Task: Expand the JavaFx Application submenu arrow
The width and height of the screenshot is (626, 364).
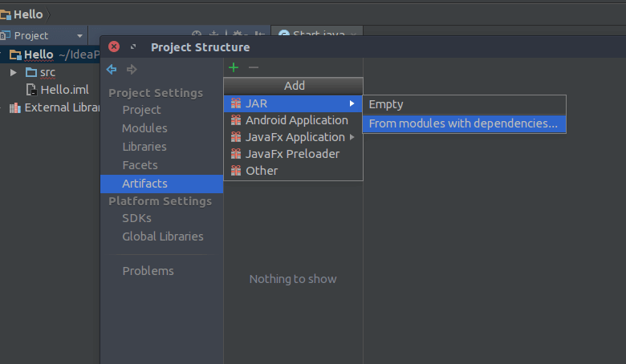Action: point(352,137)
